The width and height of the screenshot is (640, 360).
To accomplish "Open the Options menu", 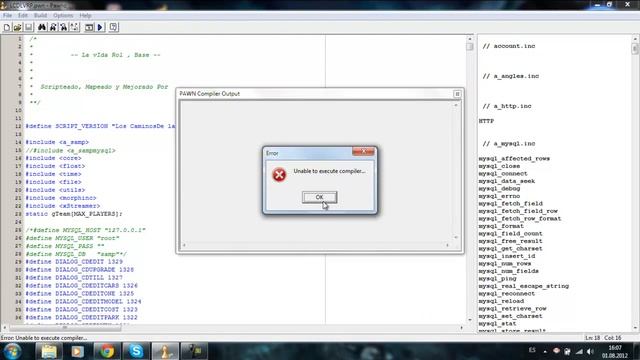I will point(63,16).
